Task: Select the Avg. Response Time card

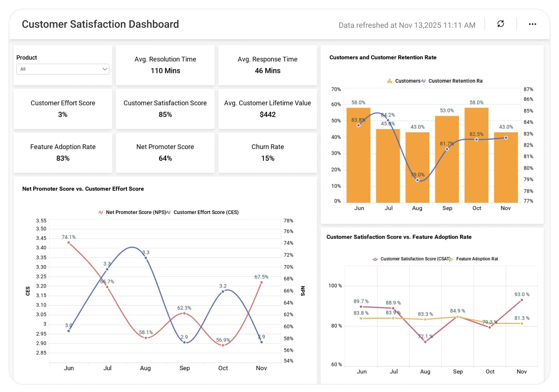Action: (268, 65)
